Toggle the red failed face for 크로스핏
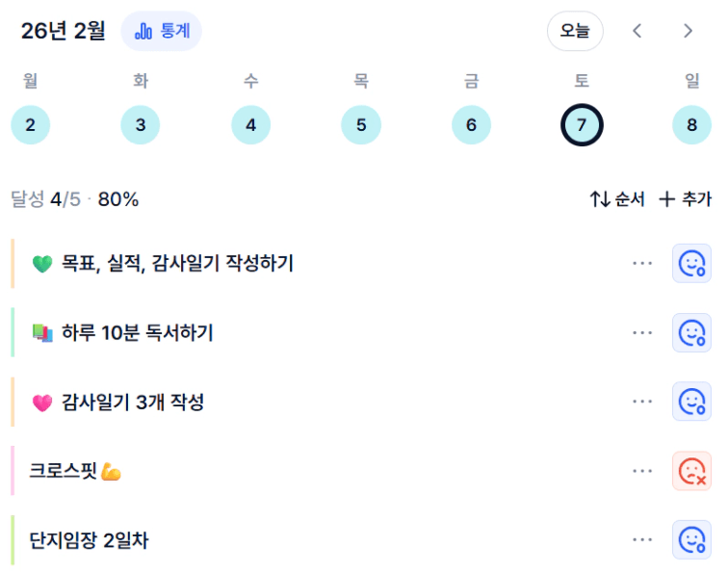This screenshot has height=573, width=728. [691, 471]
